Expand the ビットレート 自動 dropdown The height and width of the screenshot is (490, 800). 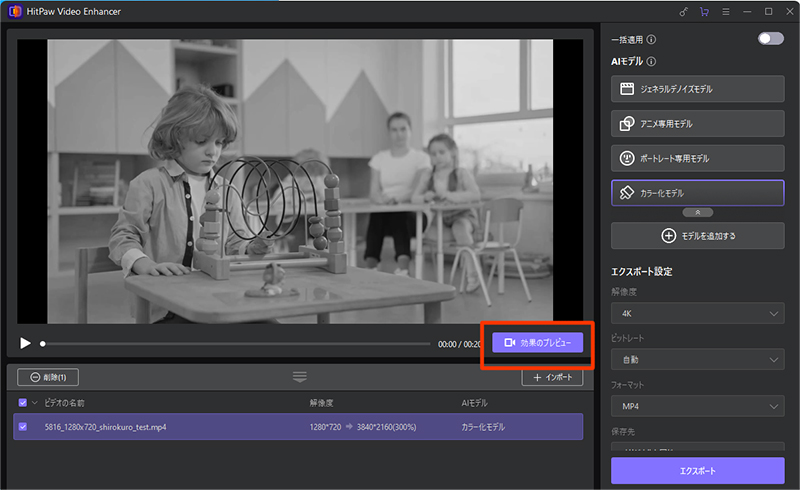tap(697, 360)
